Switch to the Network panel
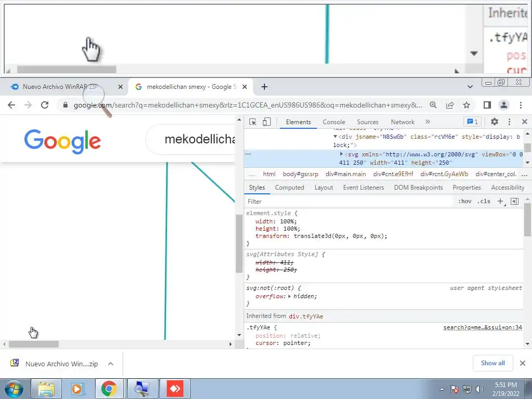This screenshot has width=532, height=399. click(x=403, y=122)
